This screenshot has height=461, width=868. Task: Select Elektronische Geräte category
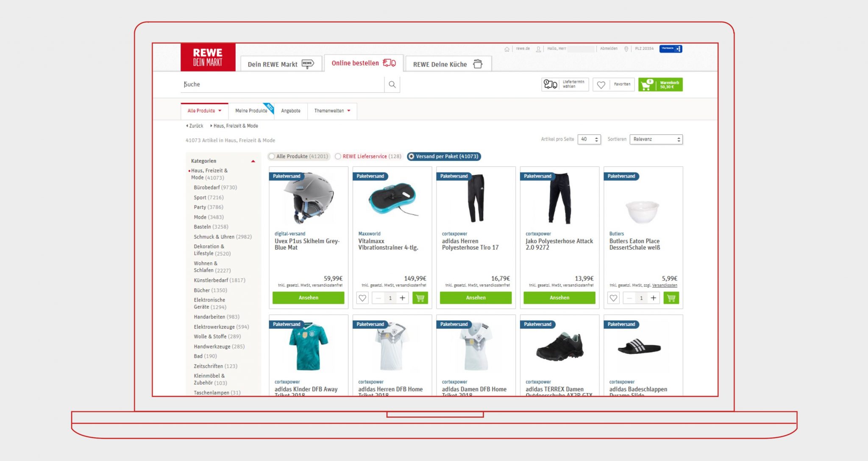pos(210,303)
